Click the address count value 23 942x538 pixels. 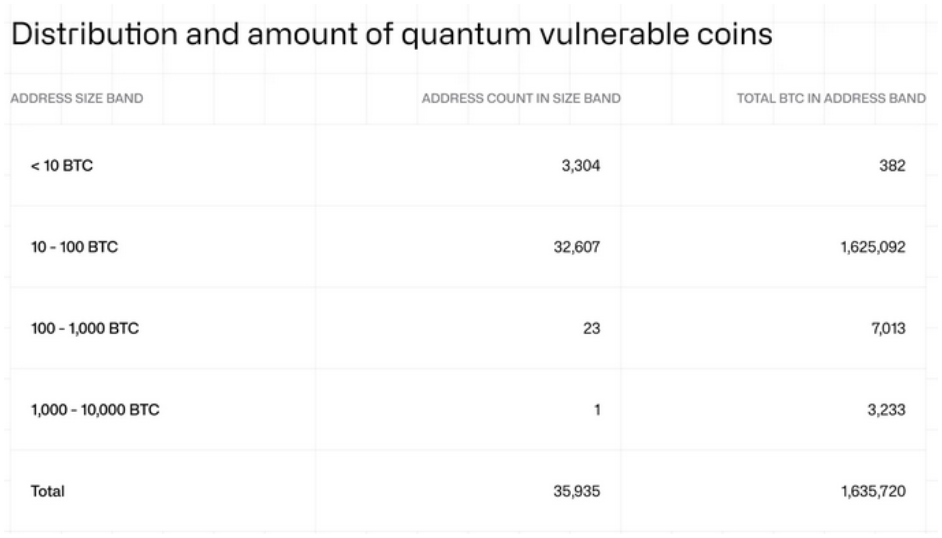click(591, 328)
